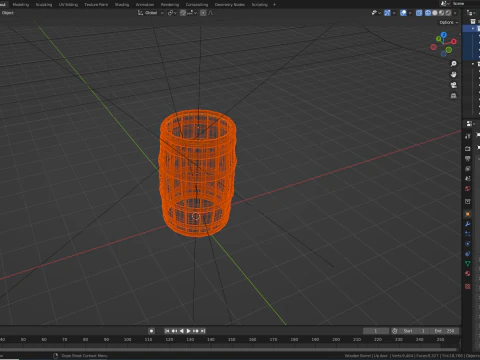The width and height of the screenshot is (480, 360).
Task: Open the Output properties tab icon
Action: pos(468,158)
